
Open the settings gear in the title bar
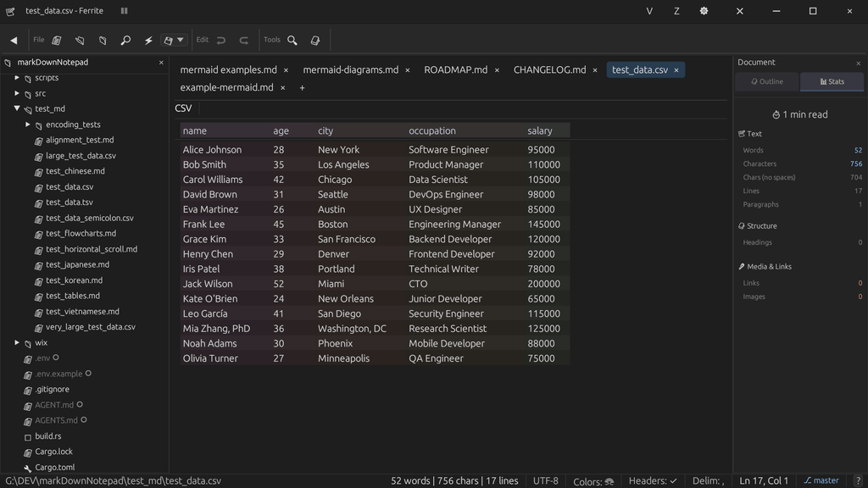[702, 11]
